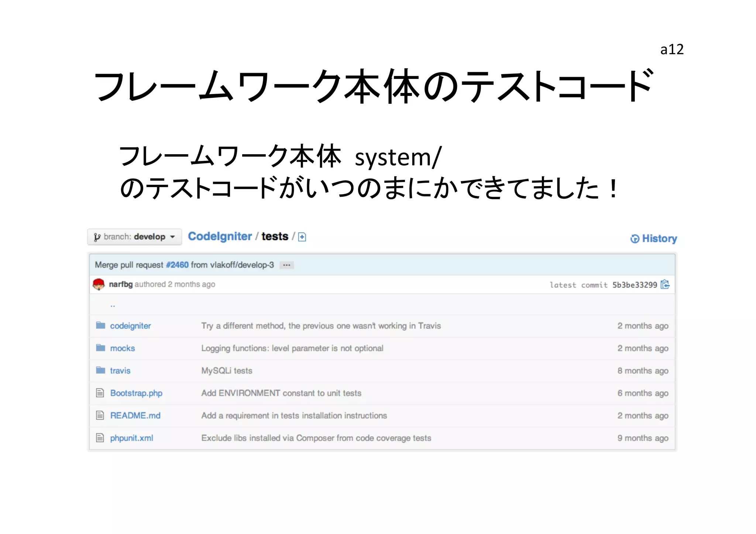Open the narfbg author profile link

tap(121, 284)
